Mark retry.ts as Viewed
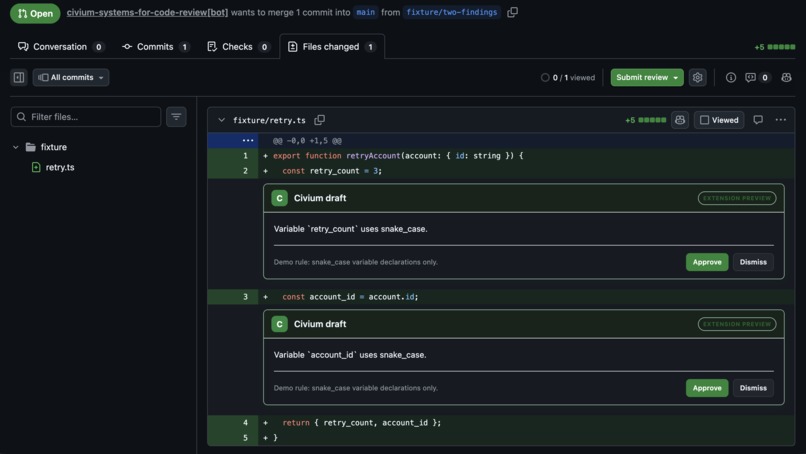The width and height of the screenshot is (806, 454). (719, 120)
